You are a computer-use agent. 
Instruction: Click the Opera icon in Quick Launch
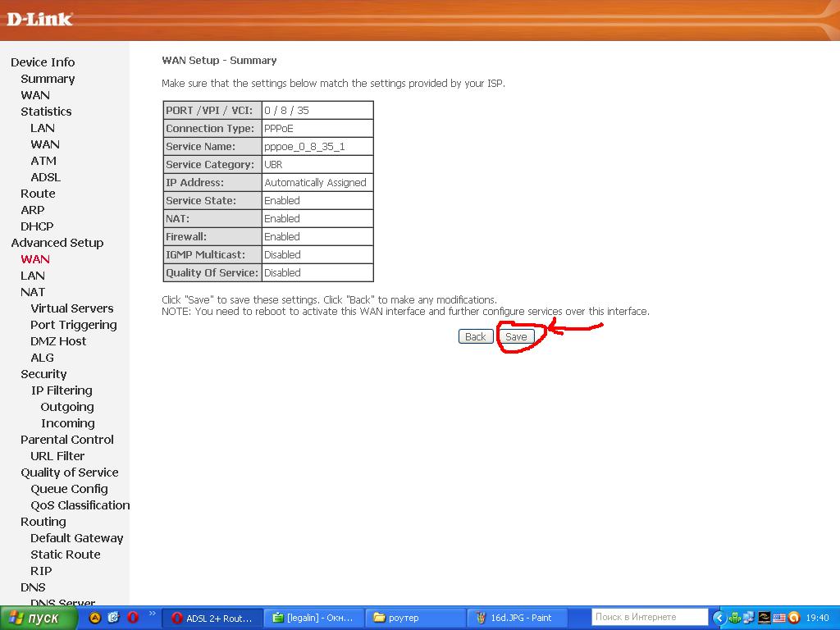pyautogui.click(x=131, y=618)
